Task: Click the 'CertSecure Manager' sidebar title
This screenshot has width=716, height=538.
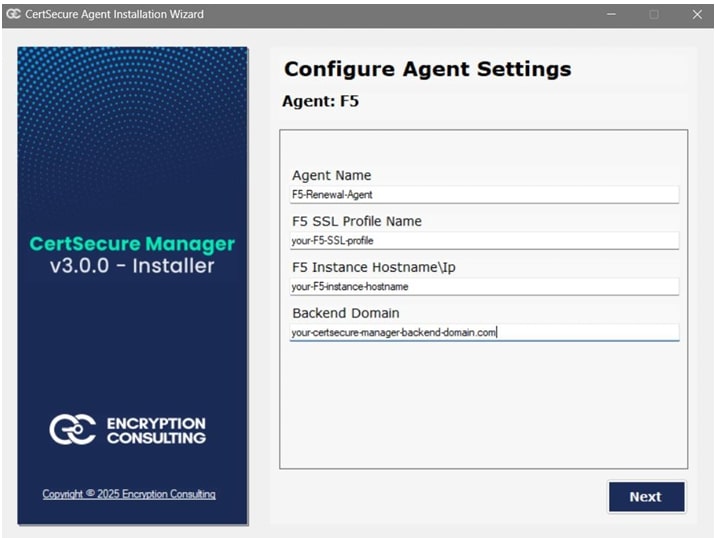Action: (x=132, y=244)
